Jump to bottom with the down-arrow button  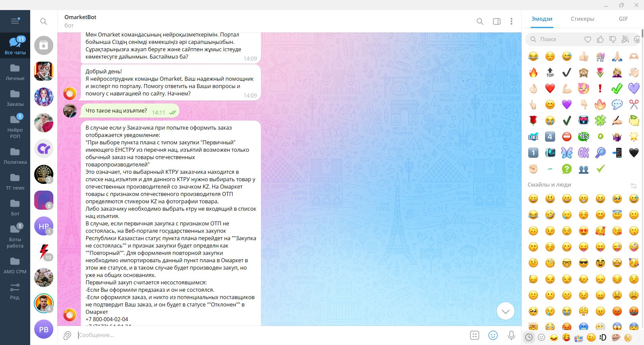pyautogui.click(x=505, y=311)
